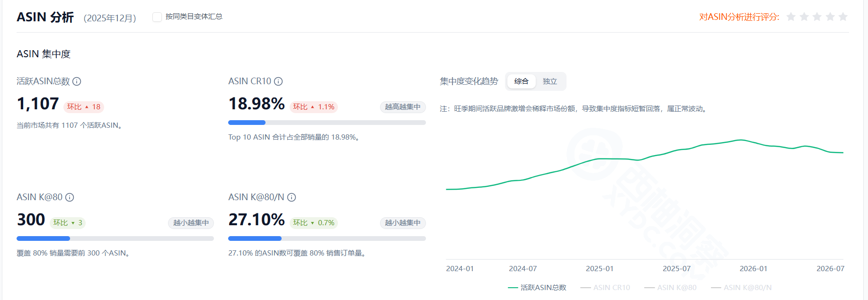Viewport: 868px width, 300px height.
Task: Click 越高越集中 tag on CR10
Action: click(403, 107)
